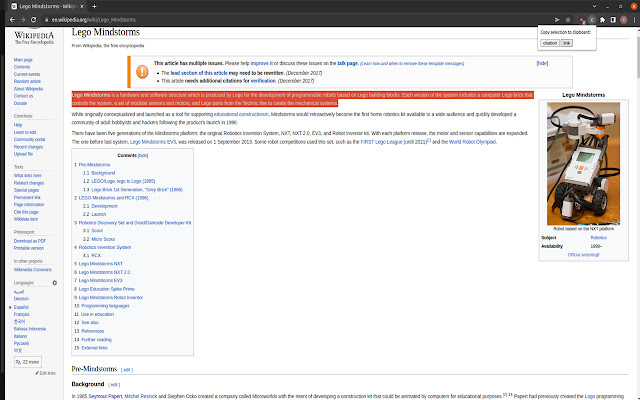Edit the Background subsection
This screenshot has height=400, width=640.
tap(114, 384)
